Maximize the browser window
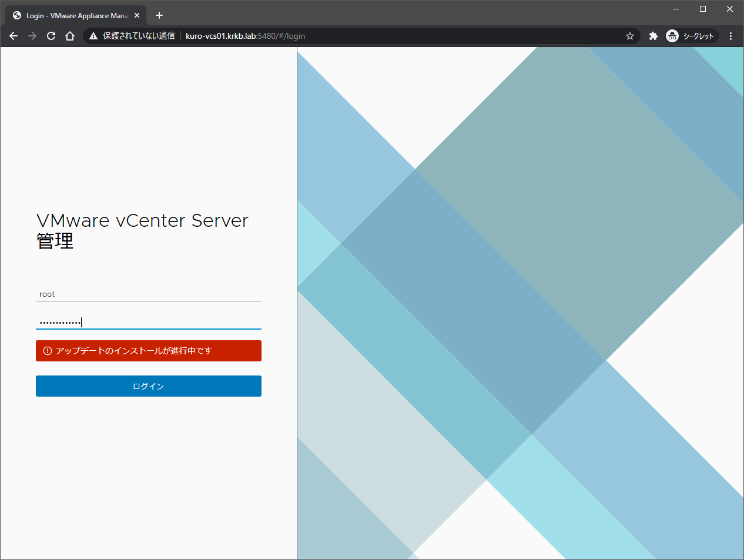 pos(703,9)
